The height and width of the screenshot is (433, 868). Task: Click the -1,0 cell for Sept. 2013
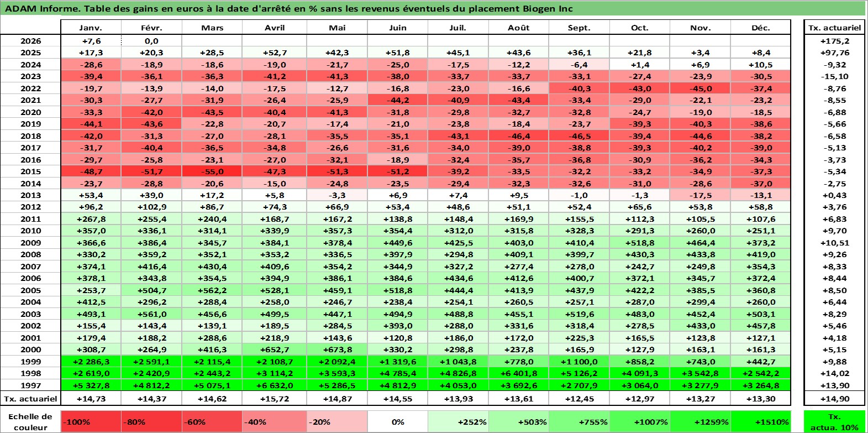click(579, 195)
